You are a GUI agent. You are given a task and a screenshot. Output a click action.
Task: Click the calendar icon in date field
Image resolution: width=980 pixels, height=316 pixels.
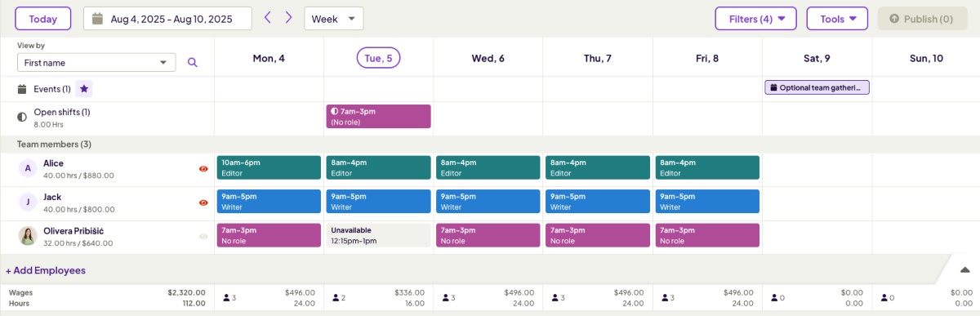tap(98, 18)
